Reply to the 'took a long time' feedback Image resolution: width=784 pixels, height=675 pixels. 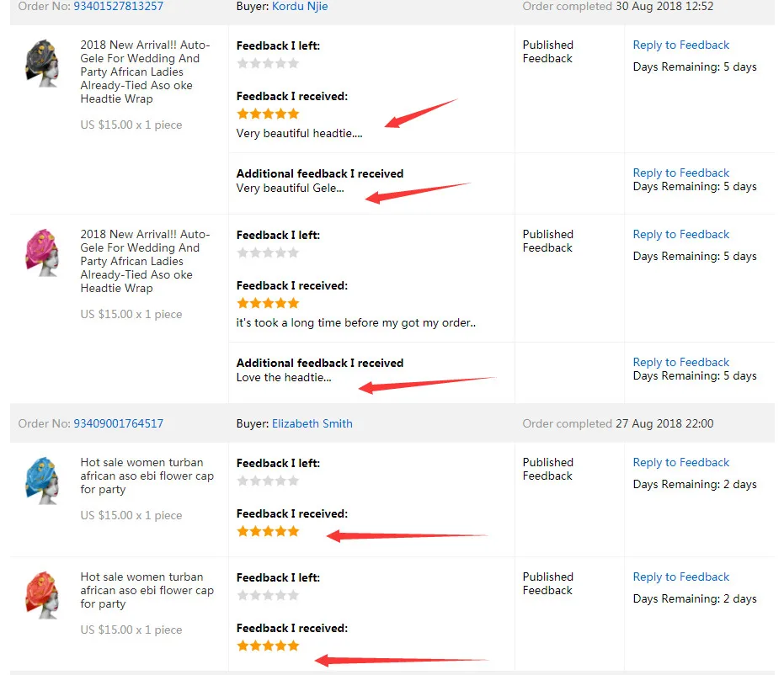point(681,234)
